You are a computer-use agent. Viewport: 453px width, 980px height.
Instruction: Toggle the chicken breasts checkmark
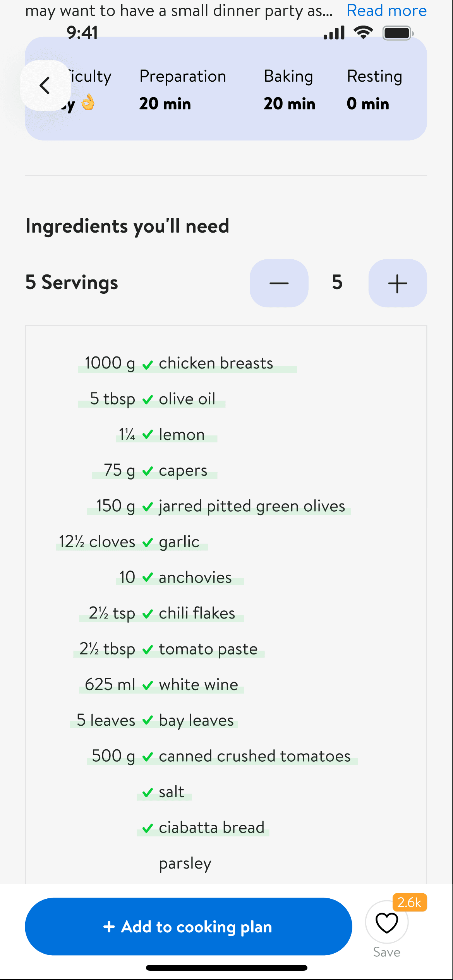(x=148, y=365)
